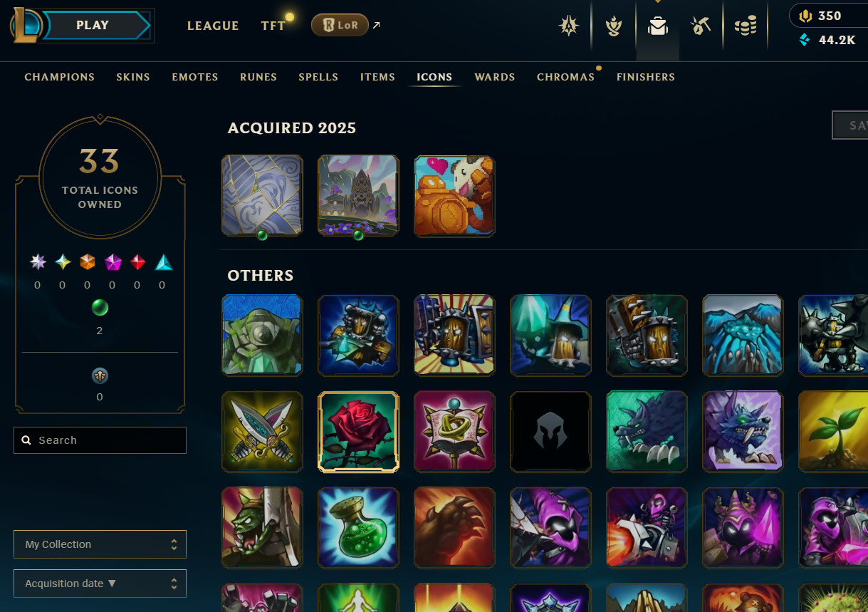Open the Collection briefcase icon
Screen dimensions: 868x612
click(657, 27)
